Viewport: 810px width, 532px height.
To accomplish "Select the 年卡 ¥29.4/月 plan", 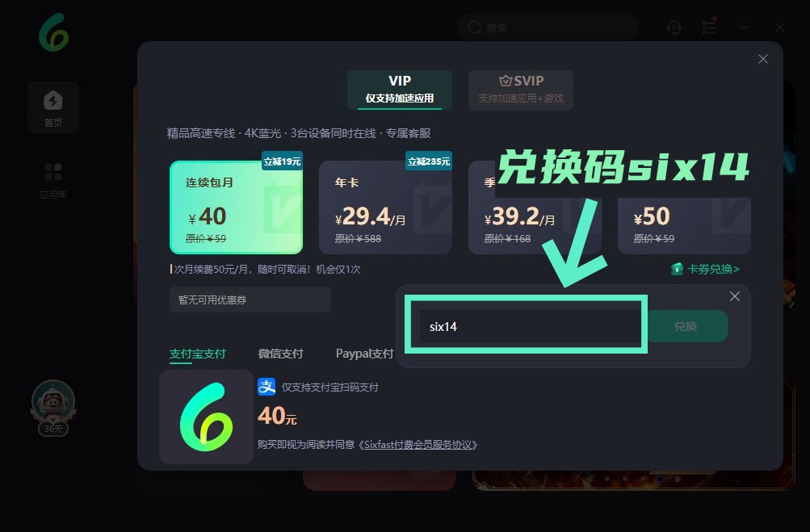I will pos(385,207).
